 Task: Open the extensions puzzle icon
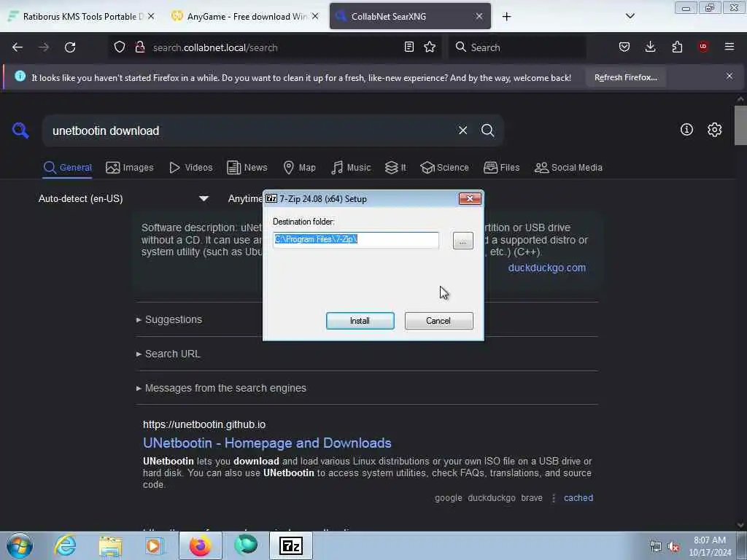click(677, 47)
